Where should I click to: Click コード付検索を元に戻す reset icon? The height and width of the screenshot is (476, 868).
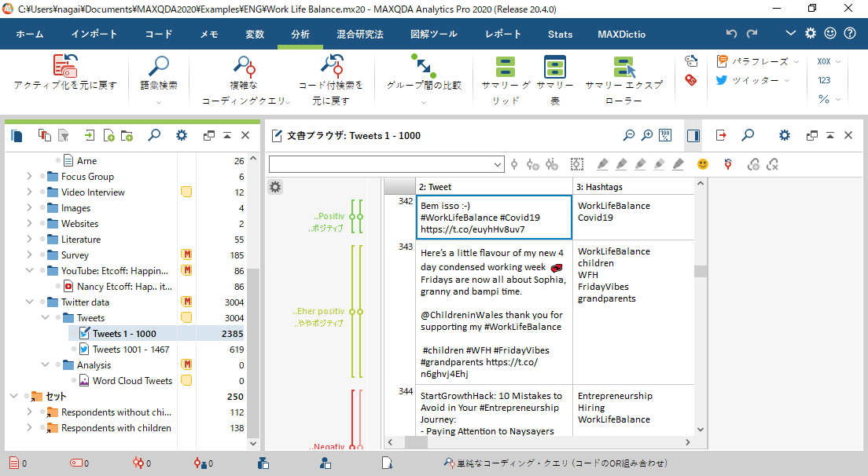pyautogui.click(x=332, y=65)
